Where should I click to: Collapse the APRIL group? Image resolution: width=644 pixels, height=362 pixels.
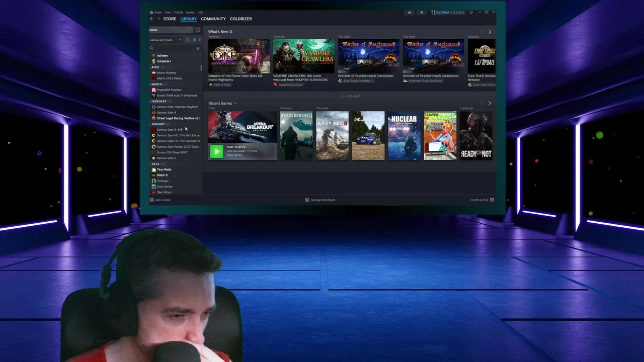pos(155,67)
